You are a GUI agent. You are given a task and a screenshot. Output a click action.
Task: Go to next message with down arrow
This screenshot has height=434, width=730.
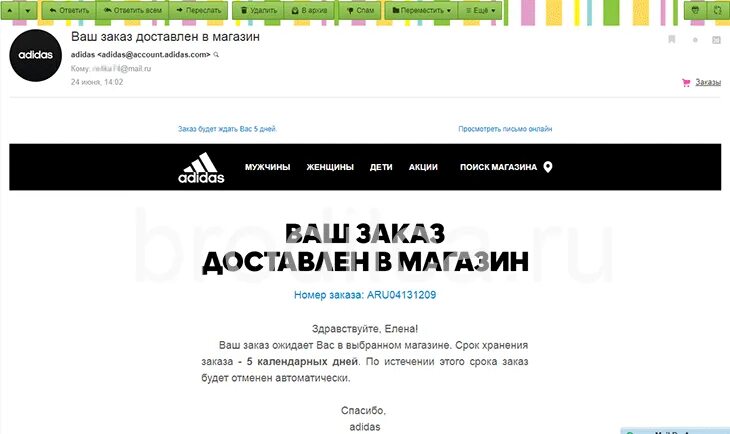[28, 10]
